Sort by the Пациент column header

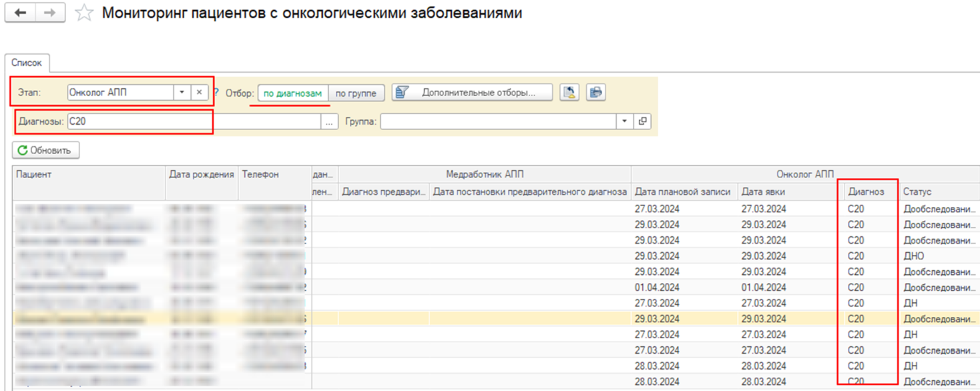[89, 174]
